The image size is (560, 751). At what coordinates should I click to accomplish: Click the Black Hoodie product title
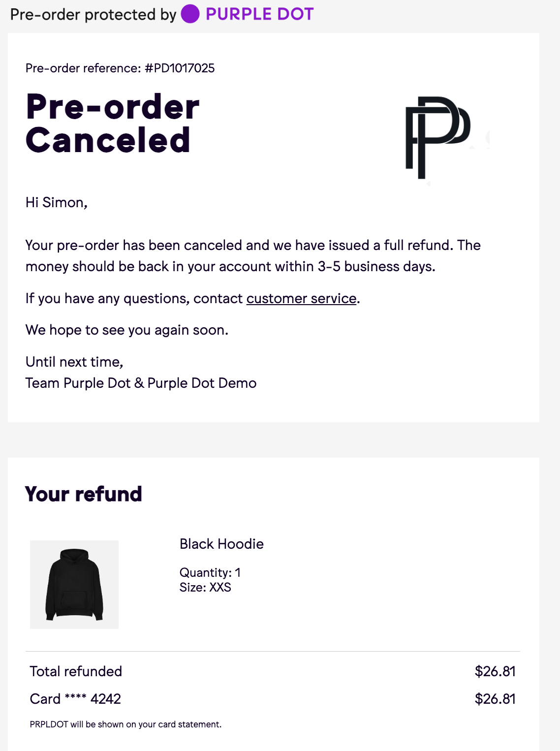click(x=221, y=544)
